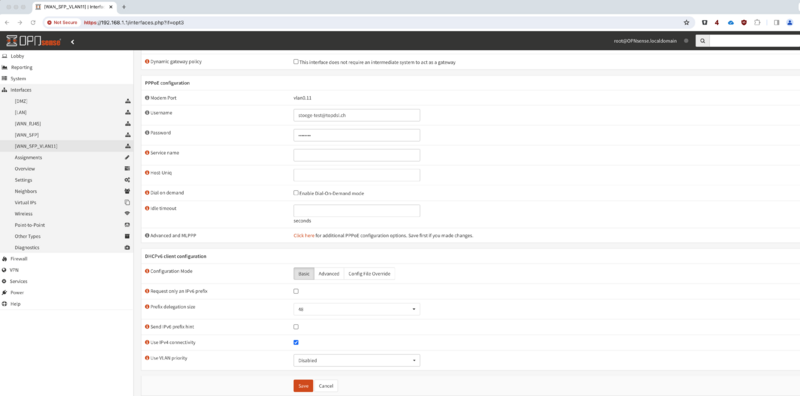Open the browser profile avatar icon

(x=789, y=22)
